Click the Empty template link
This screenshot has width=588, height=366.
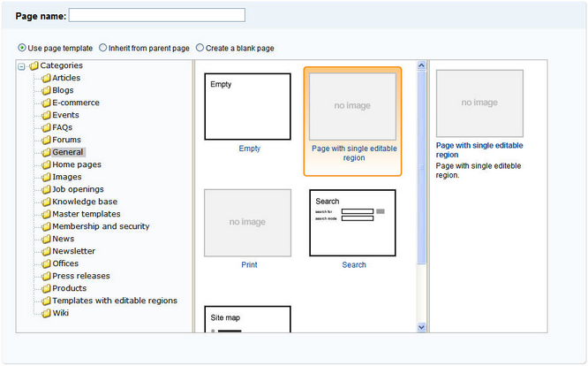point(249,149)
